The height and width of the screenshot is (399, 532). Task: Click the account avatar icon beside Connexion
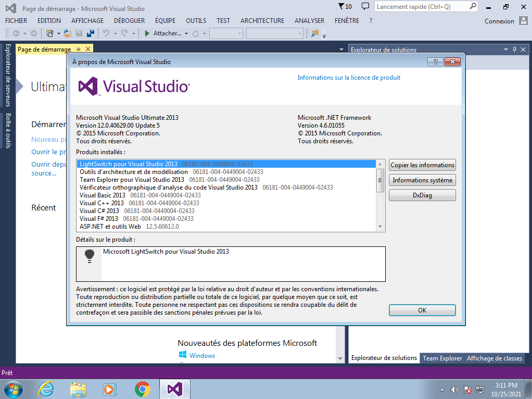tap(523, 21)
